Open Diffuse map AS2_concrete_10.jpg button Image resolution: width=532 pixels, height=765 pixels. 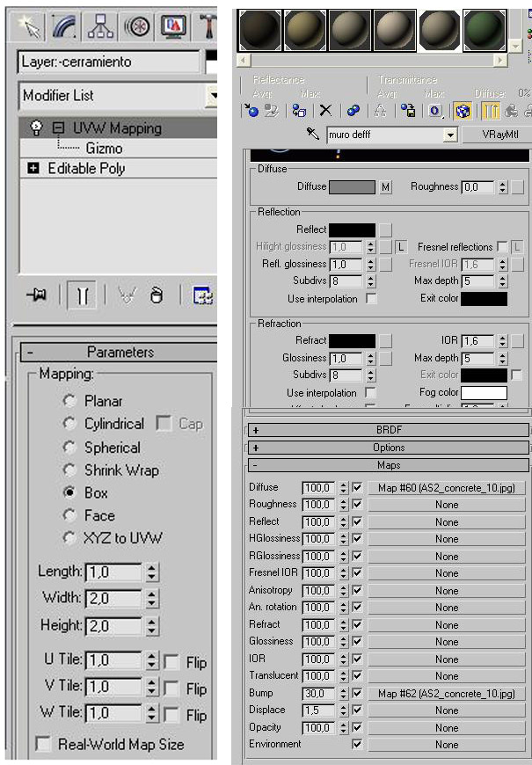pyautogui.click(x=446, y=487)
